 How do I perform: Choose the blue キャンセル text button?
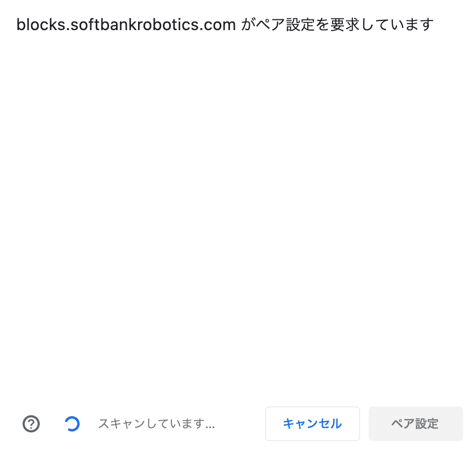point(312,424)
